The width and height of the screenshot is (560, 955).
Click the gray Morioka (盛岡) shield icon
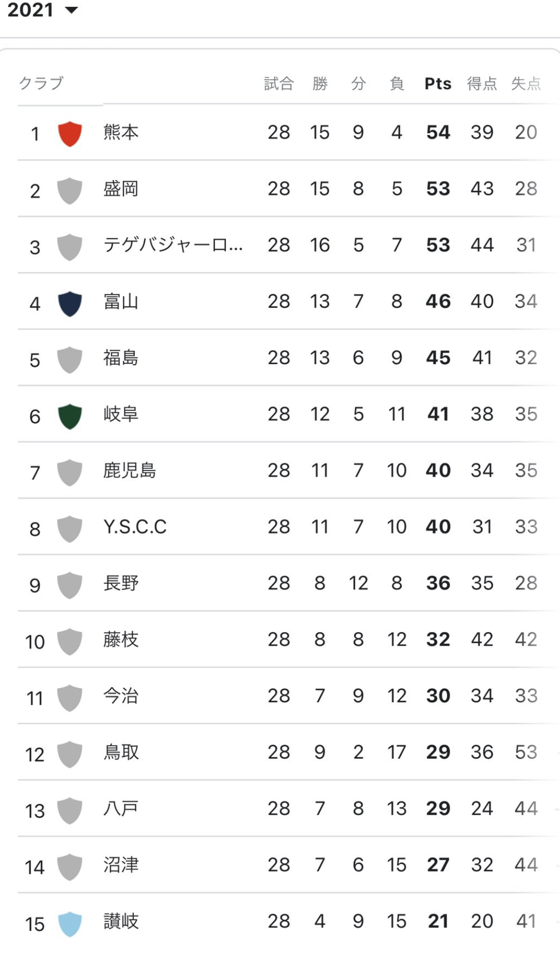(x=70, y=190)
